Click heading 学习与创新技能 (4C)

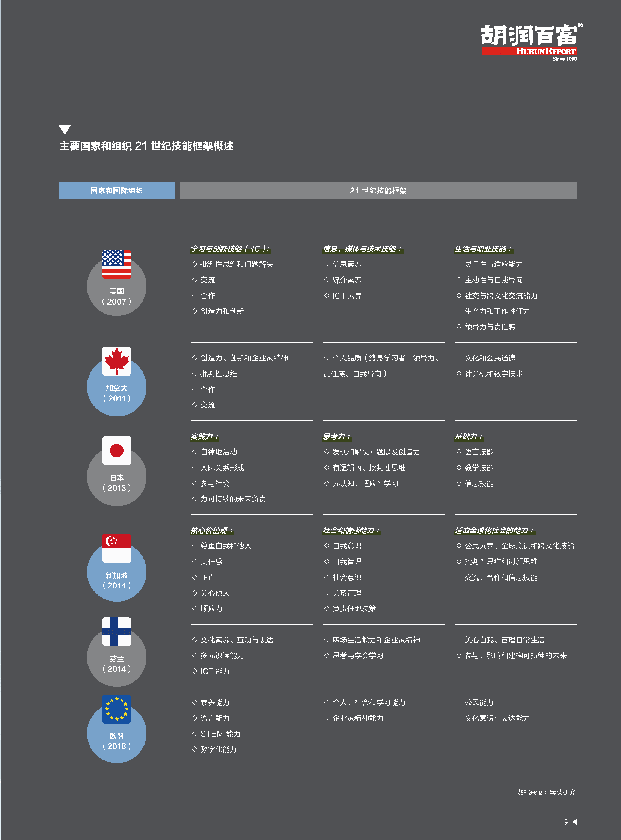230,249
